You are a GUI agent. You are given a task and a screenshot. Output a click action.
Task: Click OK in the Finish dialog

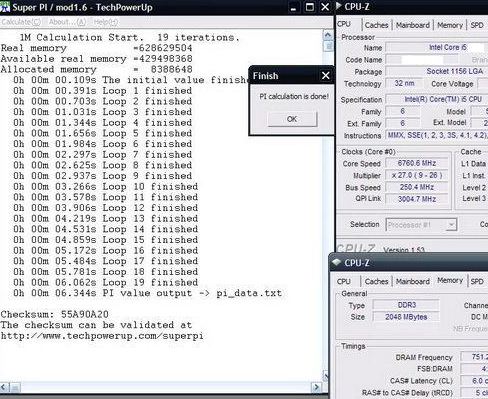[292, 119]
